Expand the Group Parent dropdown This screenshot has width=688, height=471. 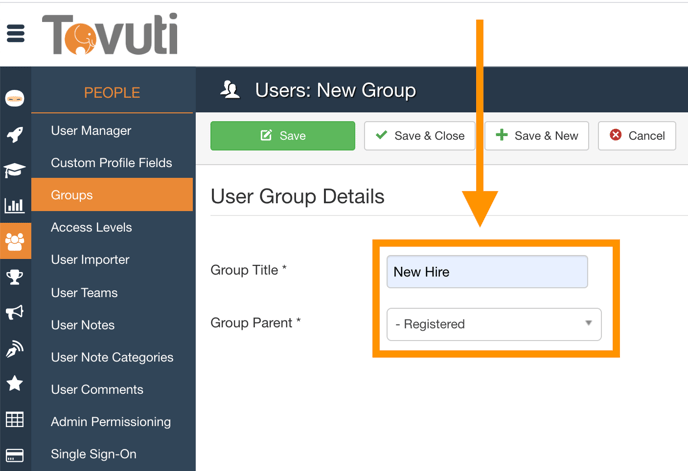point(494,324)
